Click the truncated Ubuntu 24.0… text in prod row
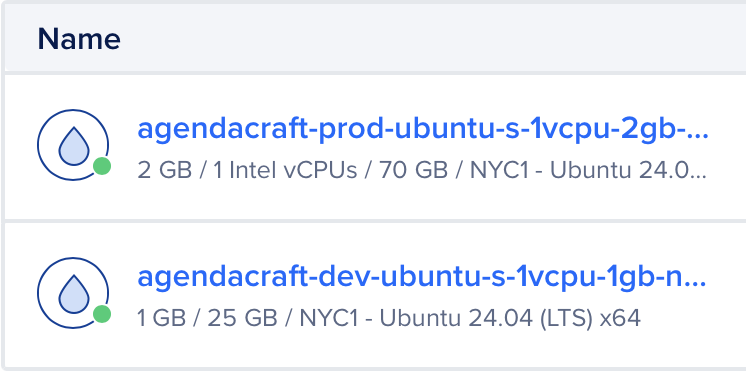 628,170
